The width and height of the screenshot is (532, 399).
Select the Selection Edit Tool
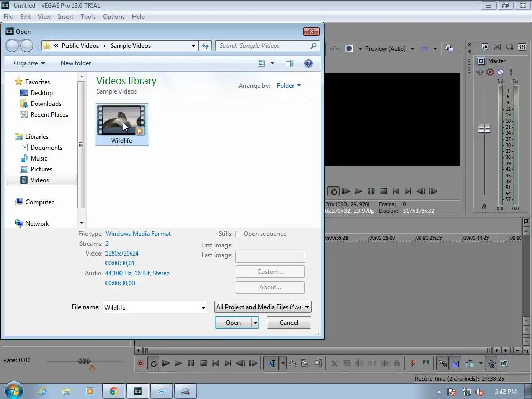(305, 363)
